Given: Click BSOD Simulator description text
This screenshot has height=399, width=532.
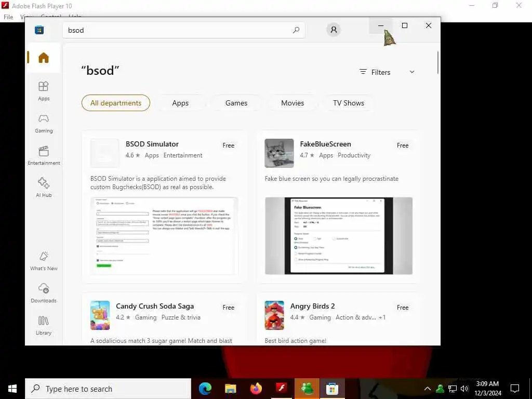Looking at the screenshot, I should click(x=158, y=183).
